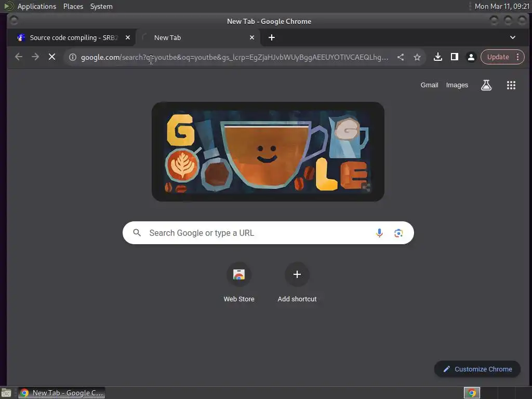Click the Applications menu logo icon

(8, 6)
